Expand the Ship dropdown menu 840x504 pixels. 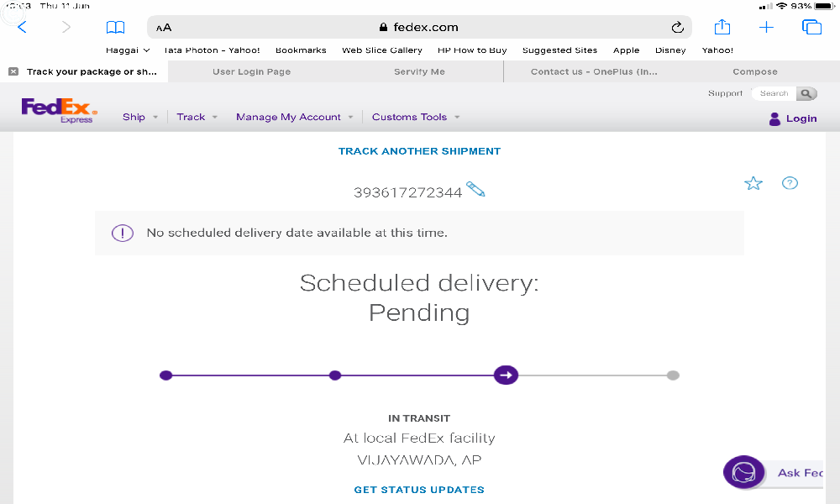(x=139, y=118)
